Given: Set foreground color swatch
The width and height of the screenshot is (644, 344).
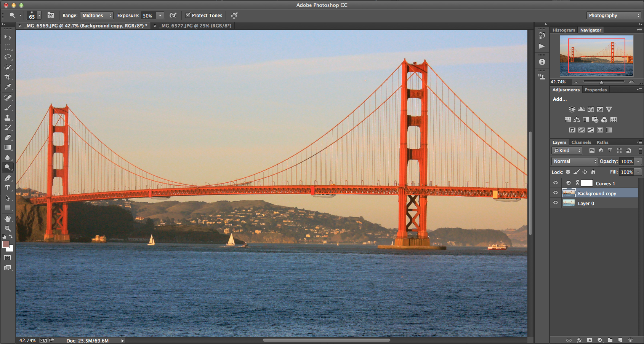Looking at the screenshot, I should click(x=6, y=244).
